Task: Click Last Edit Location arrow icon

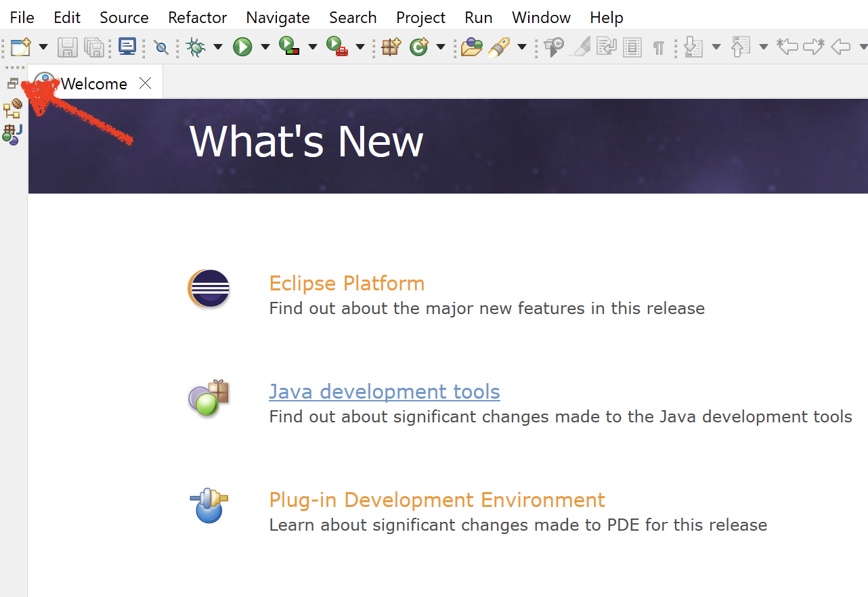Action: (787, 47)
